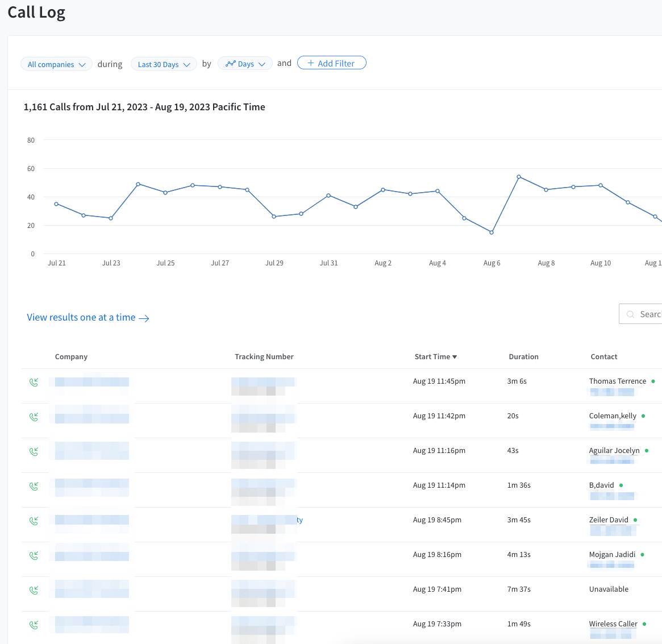Open View results one at a time link

tap(88, 318)
